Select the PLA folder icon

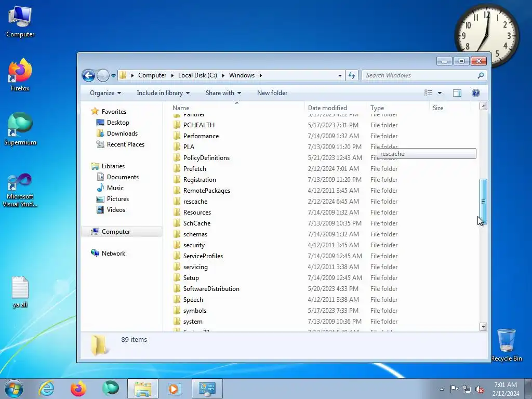pyautogui.click(x=177, y=147)
